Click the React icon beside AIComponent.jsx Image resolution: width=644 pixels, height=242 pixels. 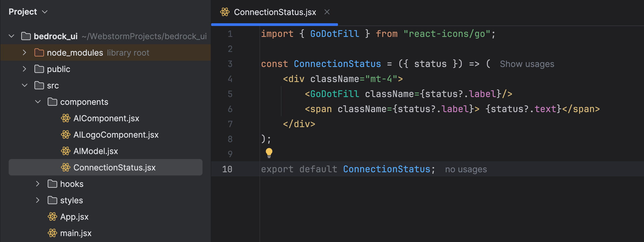pos(65,118)
